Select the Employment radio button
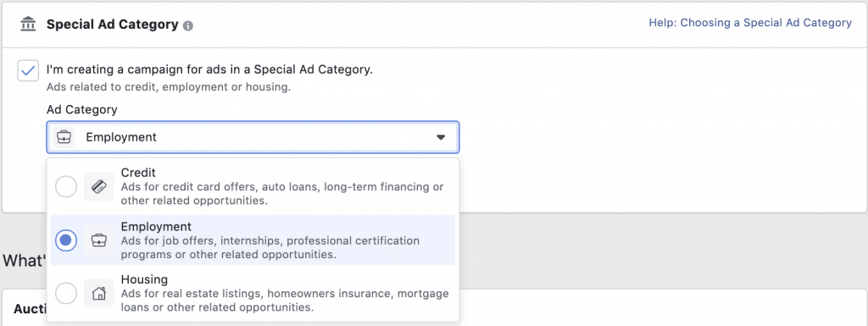The height and width of the screenshot is (326, 868). click(66, 240)
